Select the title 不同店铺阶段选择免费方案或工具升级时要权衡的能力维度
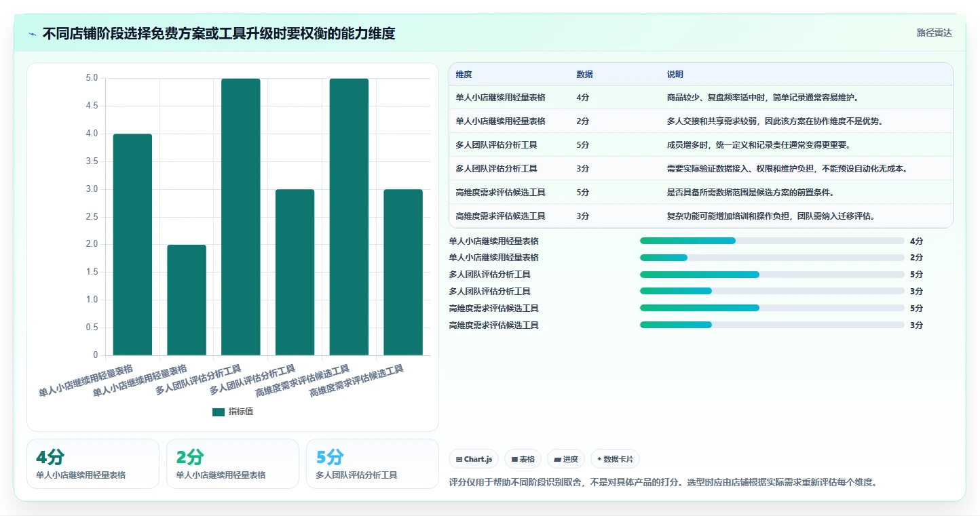Screen dimensions: 980x516 [x=219, y=33]
